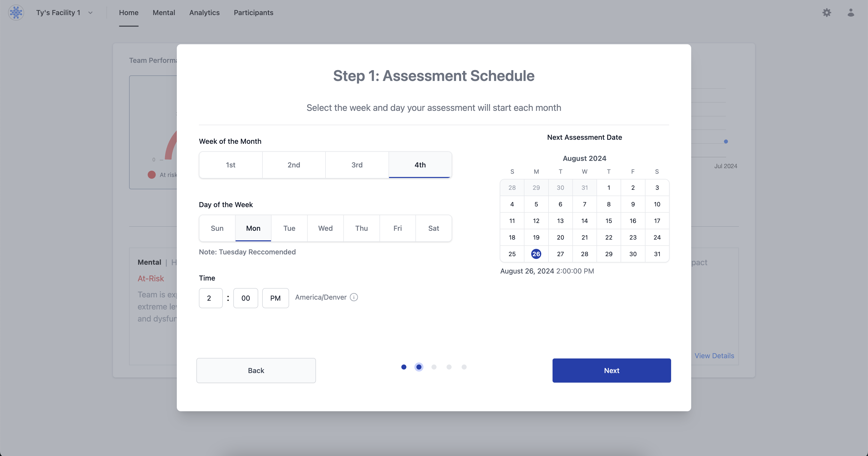This screenshot has width=868, height=456.
Task: Click the hour field showing 2
Action: click(211, 298)
